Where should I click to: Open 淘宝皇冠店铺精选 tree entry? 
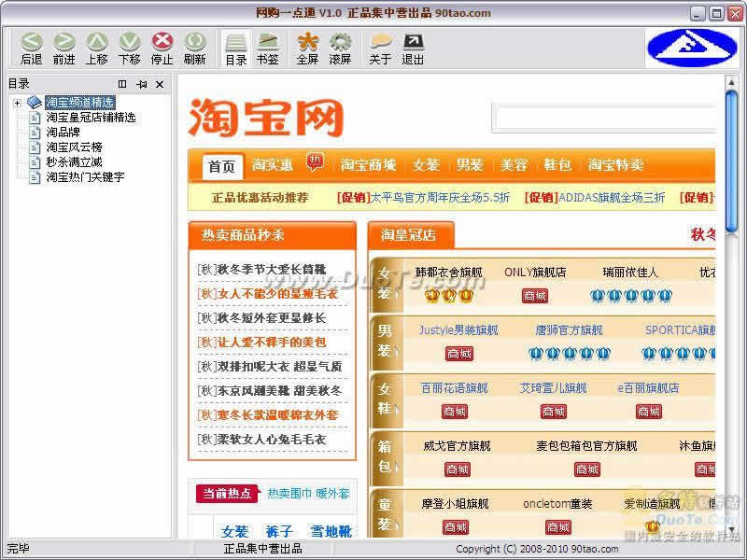[x=91, y=118]
